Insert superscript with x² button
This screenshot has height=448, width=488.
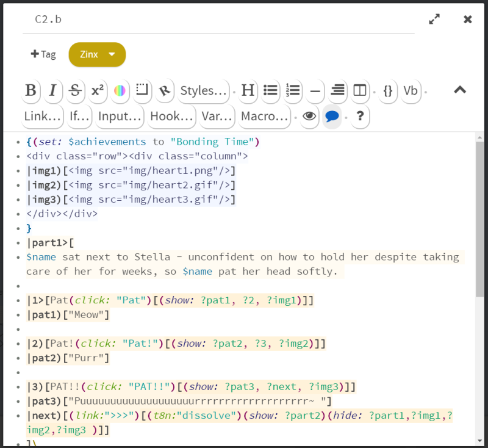click(98, 90)
